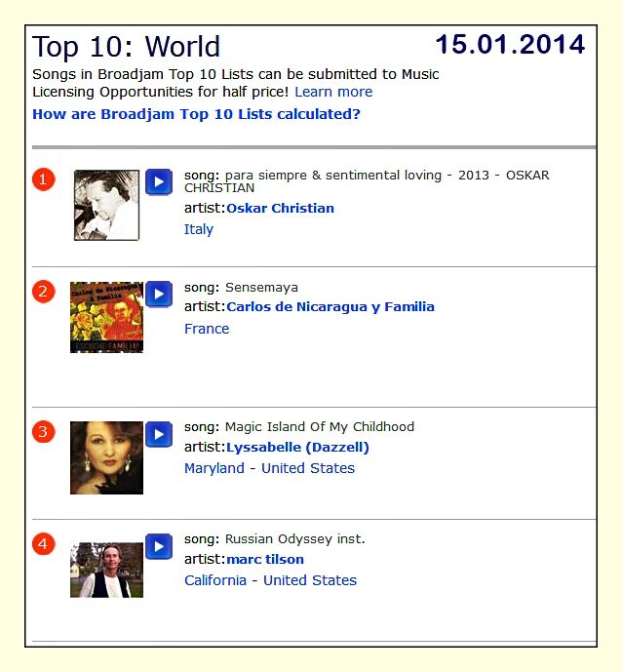Screen dimensions: 622x672
Task: Open marc tilson's photo thumbnail
Action: [x=106, y=570]
